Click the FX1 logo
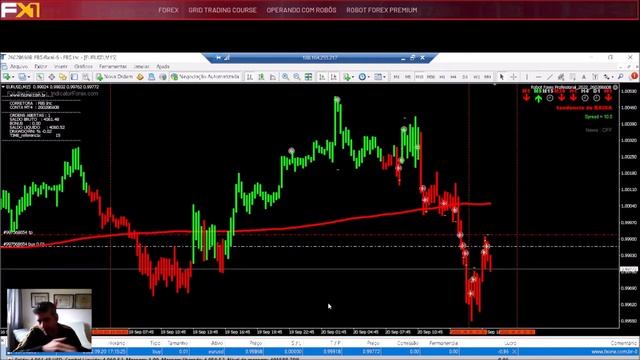640x360 pixels. coord(20,9)
